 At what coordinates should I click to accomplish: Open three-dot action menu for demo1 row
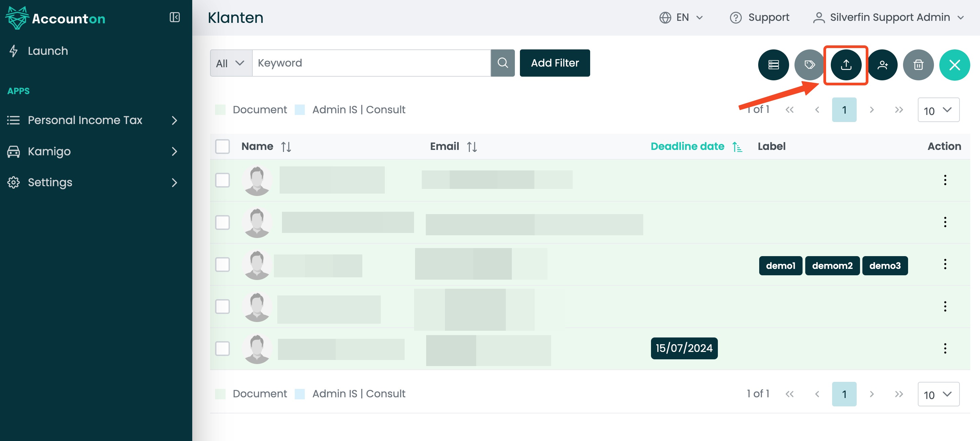(x=945, y=264)
